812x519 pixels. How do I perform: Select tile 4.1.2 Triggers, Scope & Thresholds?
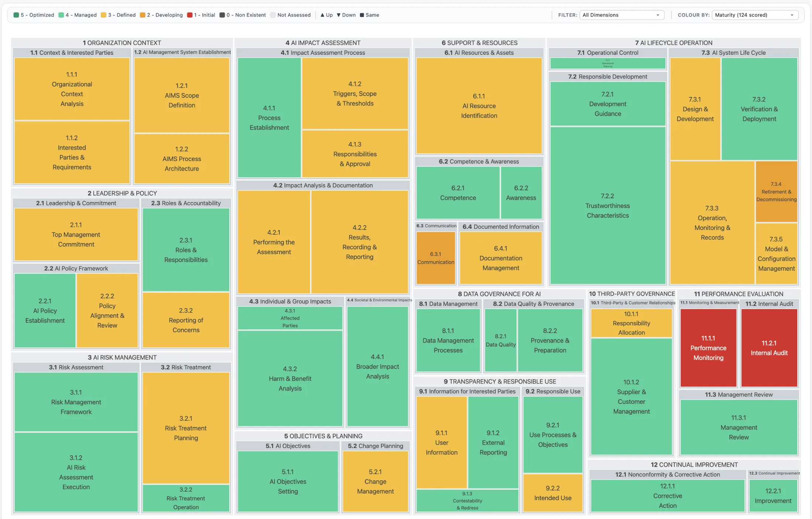(x=355, y=93)
